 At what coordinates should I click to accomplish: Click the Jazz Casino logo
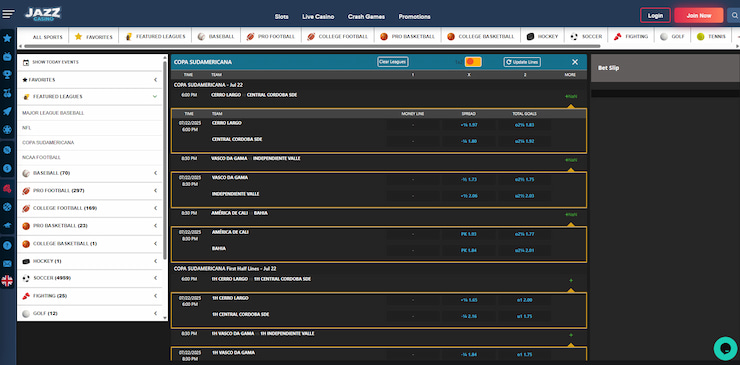coord(42,14)
